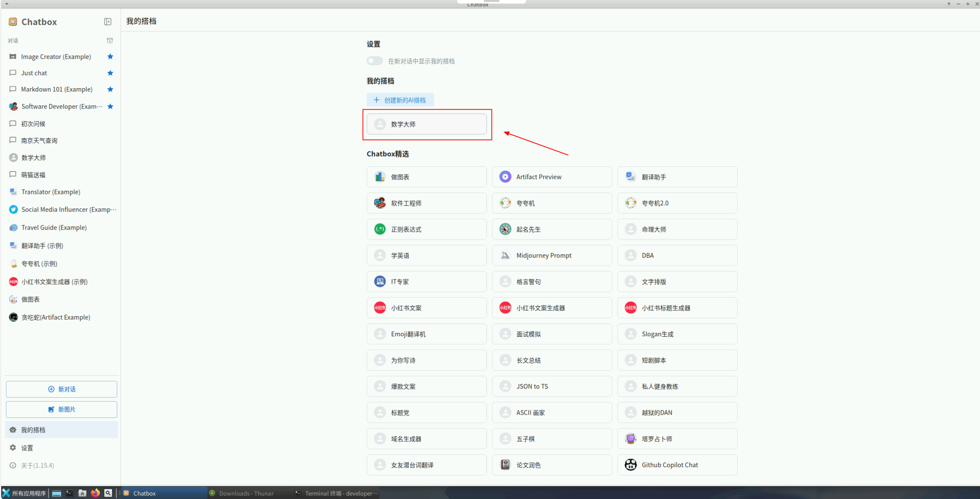Select the 我的搭档 sidebar item
Image resolution: width=980 pixels, height=499 pixels.
pos(33,430)
